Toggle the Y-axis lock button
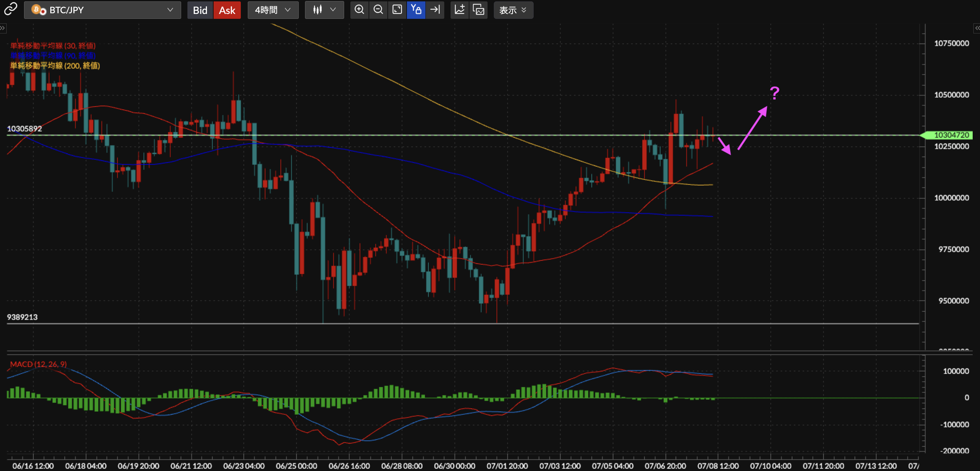 [x=416, y=10]
